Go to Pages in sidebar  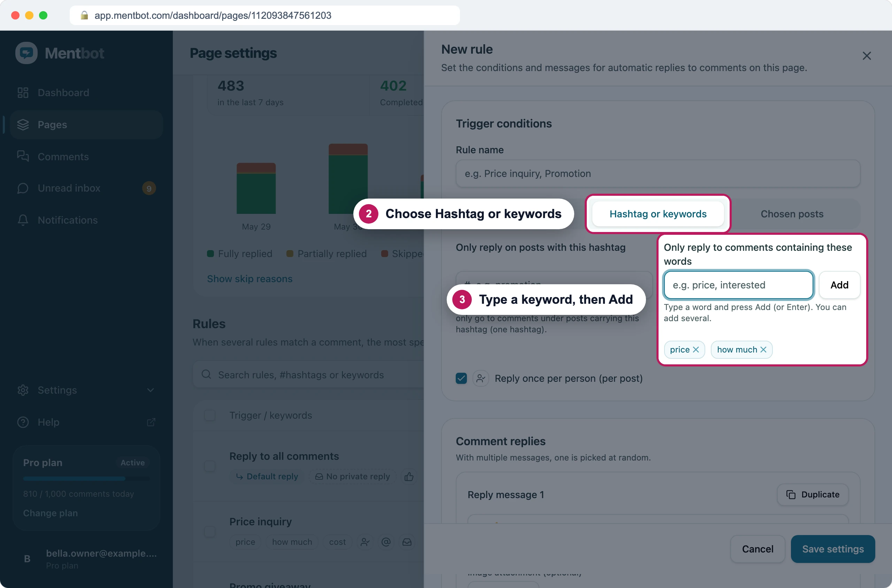(86, 124)
